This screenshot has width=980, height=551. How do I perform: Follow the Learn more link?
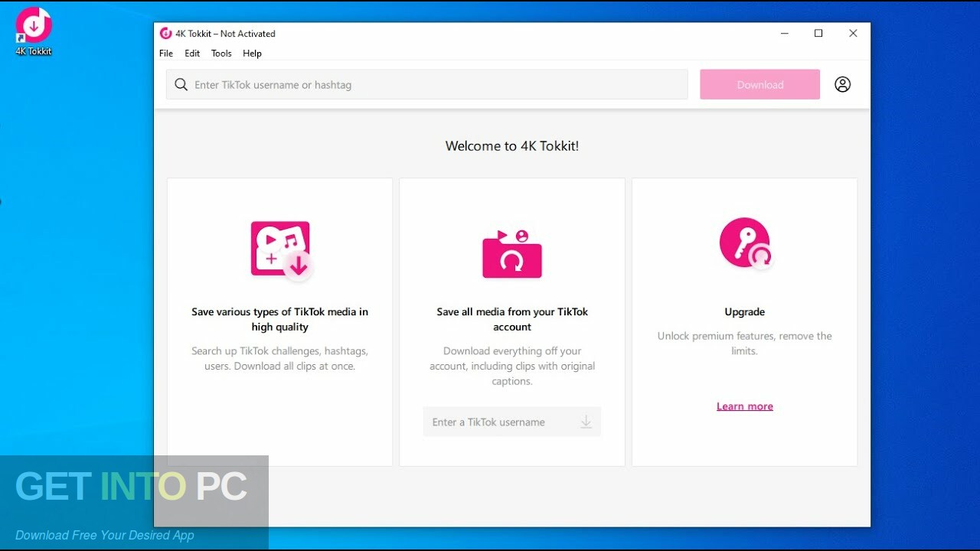click(745, 406)
